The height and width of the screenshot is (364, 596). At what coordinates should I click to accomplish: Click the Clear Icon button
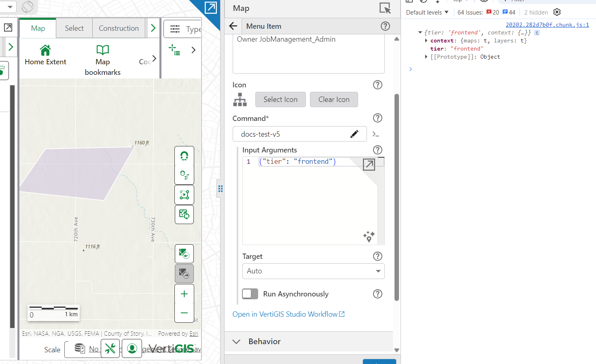click(x=334, y=99)
